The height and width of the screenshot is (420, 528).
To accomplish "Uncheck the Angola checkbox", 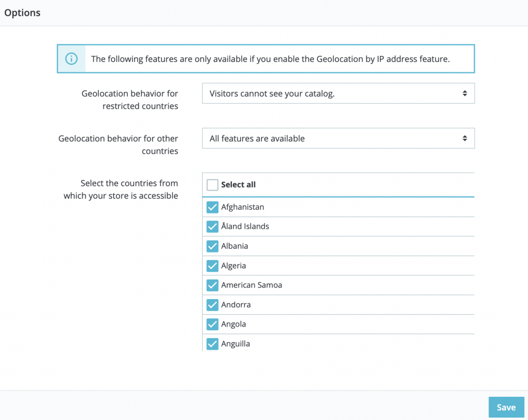I will (212, 324).
